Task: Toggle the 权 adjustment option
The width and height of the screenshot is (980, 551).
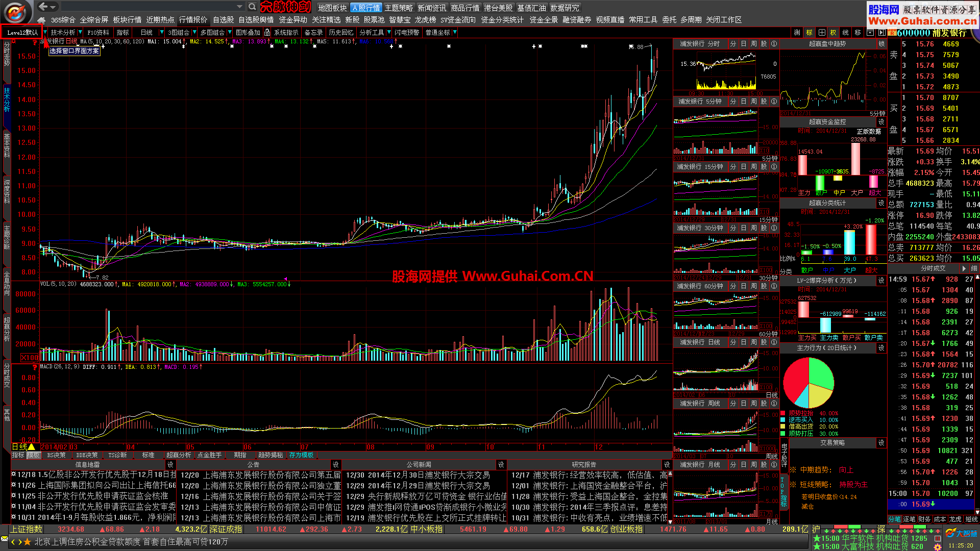Action: 834,32
